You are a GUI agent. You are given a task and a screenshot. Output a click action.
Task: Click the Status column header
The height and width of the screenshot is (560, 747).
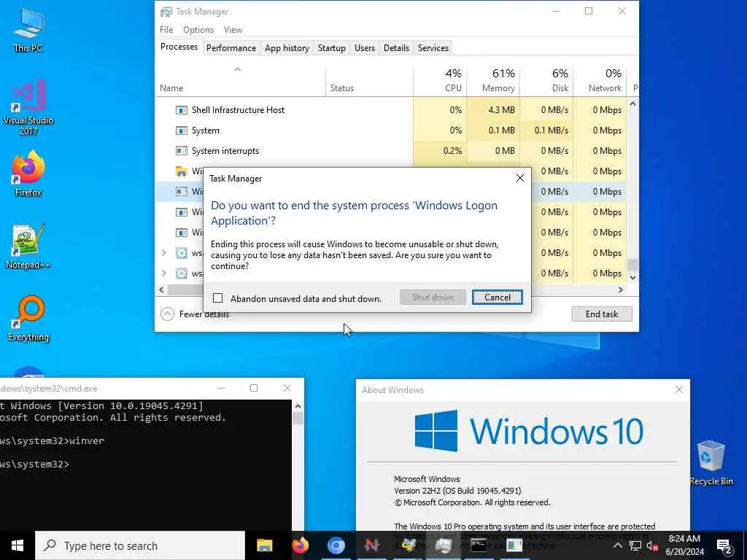pyautogui.click(x=369, y=82)
